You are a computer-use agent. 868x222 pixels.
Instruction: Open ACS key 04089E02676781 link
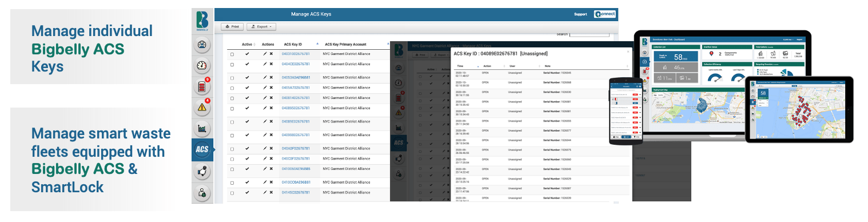coord(296,121)
